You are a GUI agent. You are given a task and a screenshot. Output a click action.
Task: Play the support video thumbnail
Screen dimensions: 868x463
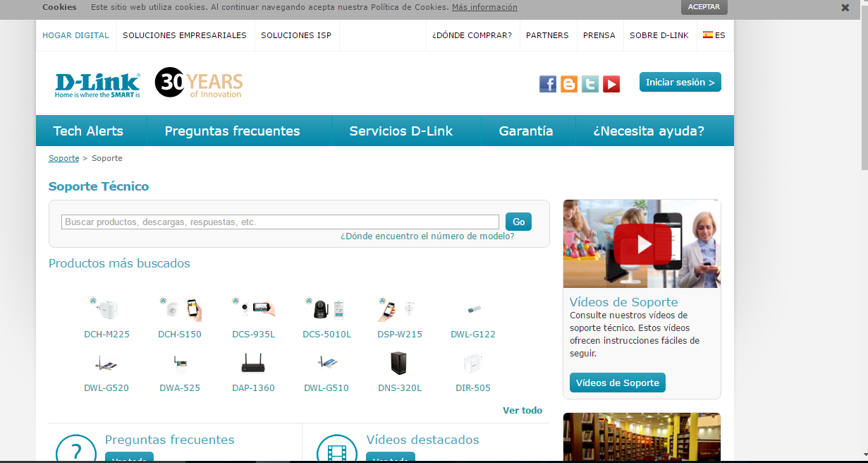click(x=642, y=243)
